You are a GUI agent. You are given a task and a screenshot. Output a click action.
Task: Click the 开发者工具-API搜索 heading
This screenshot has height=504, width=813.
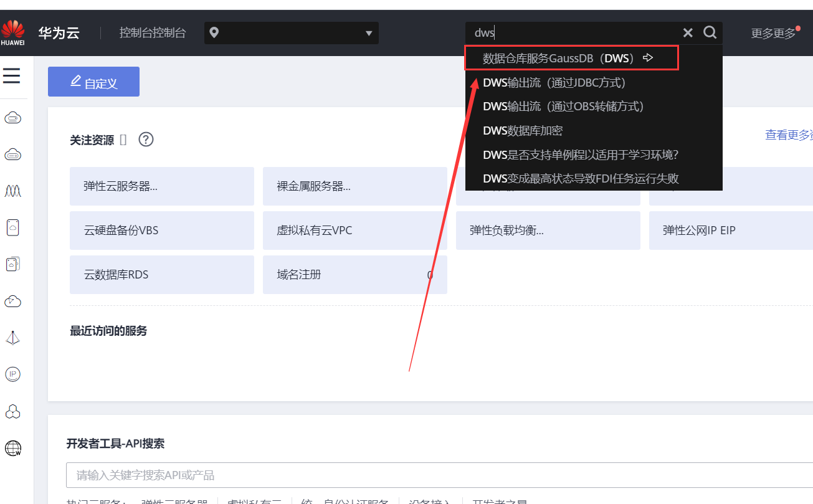tap(115, 444)
